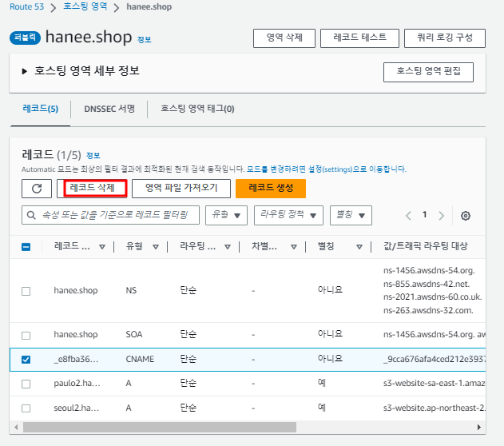This screenshot has width=504, height=446.
Task: Sort by 차별화 column arrow
Action: point(294,247)
